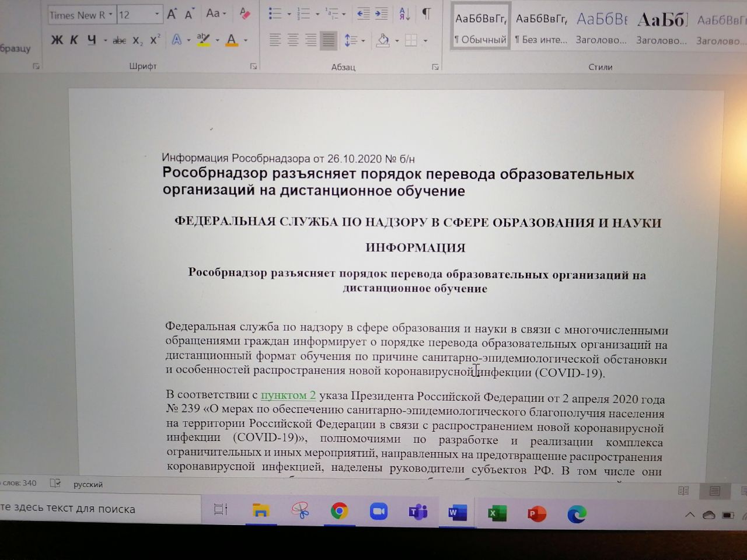Toggle underline (Ч) formatting
This screenshot has height=560, width=747.
92,40
